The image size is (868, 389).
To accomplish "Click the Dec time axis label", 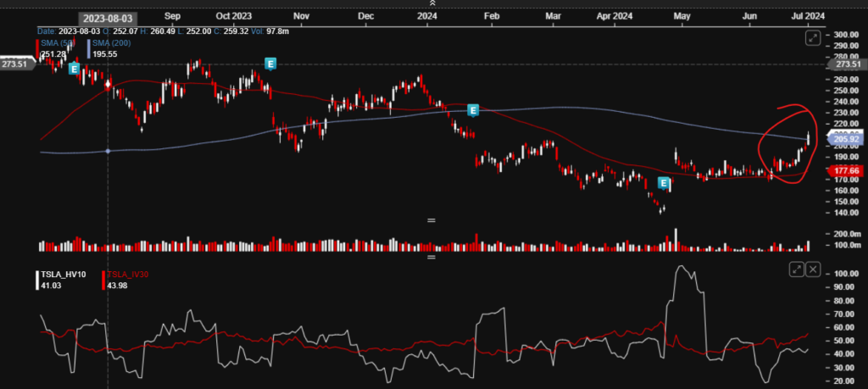I will coord(366,17).
